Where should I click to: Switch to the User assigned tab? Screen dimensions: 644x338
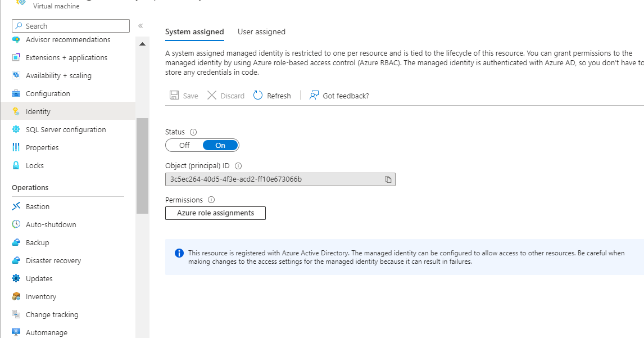(261, 31)
